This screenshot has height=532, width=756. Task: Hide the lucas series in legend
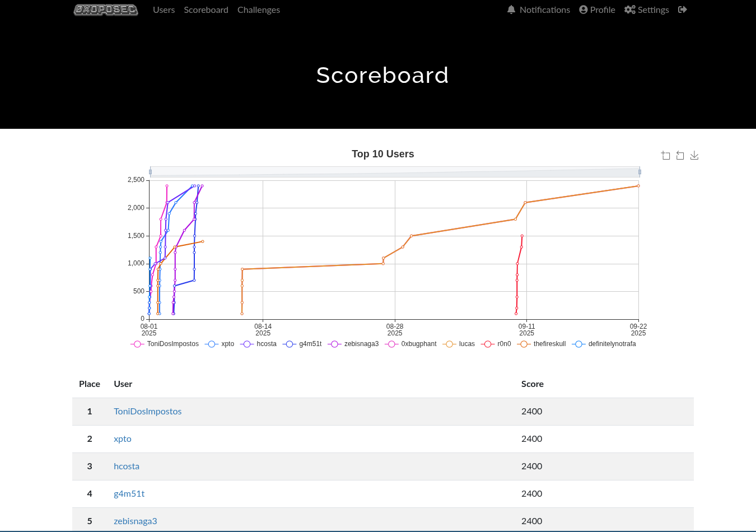(459, 344)
